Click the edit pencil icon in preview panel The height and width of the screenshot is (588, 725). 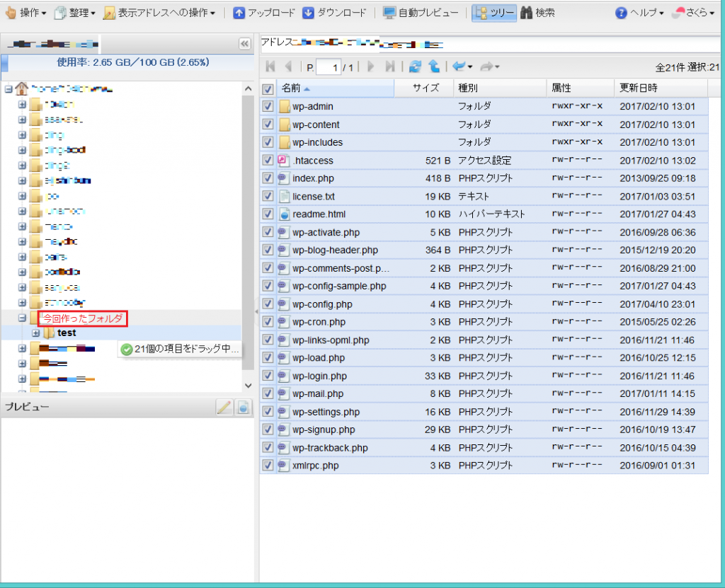tap(224, 407)
